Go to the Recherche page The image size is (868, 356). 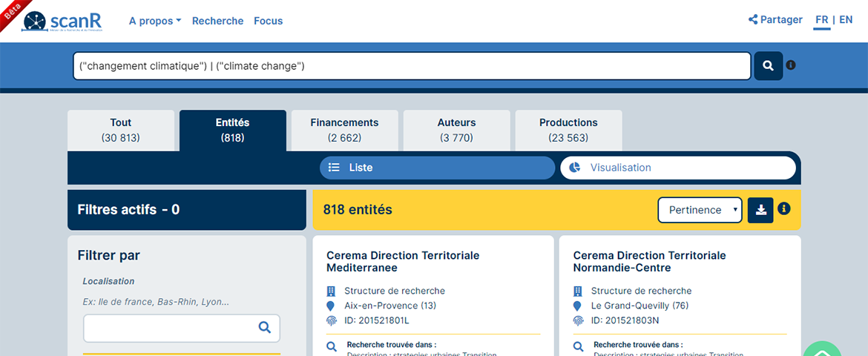[217, 21]
